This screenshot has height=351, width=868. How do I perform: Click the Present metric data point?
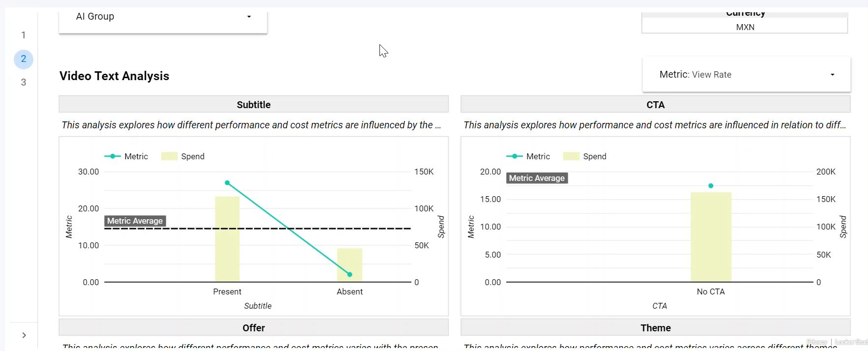click(227, 183)
